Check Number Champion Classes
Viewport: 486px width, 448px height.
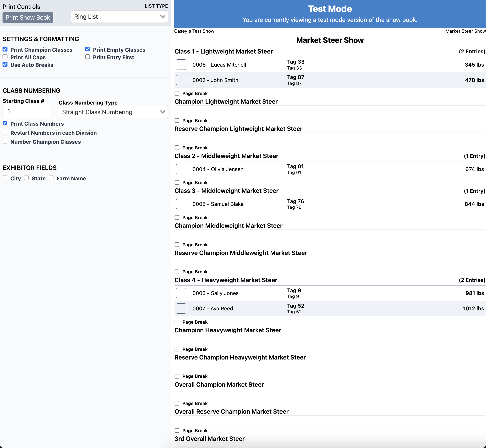5,141
